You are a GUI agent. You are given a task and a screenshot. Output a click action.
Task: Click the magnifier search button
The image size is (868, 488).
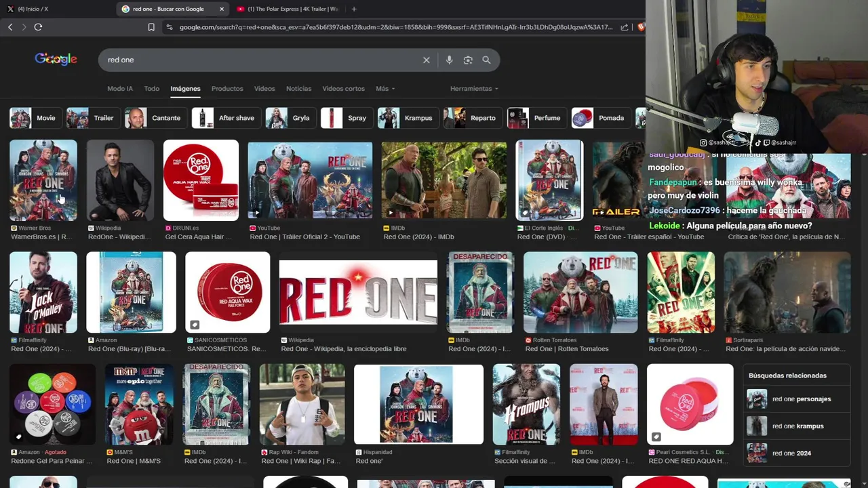click(486, 60)
